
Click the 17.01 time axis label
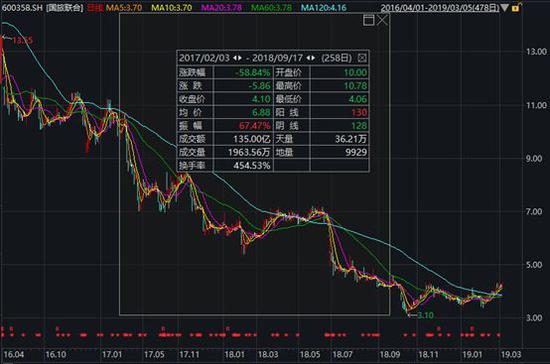(112, 355)
